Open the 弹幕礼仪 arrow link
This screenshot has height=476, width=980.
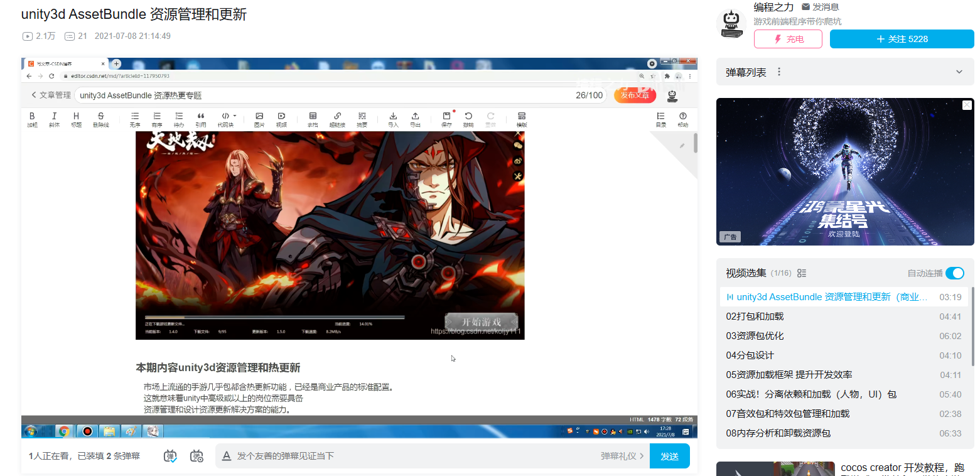coord(622,456)
